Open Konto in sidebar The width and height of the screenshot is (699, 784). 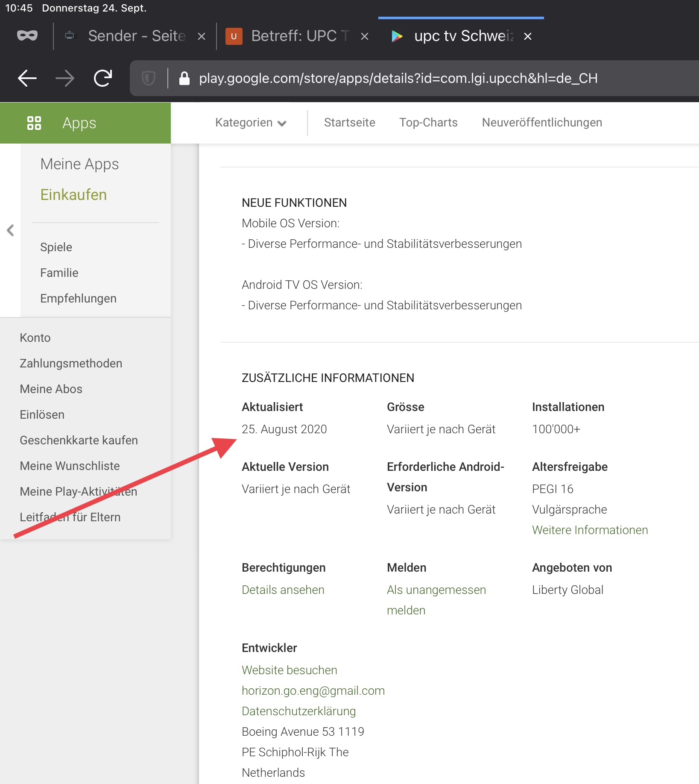coord(35,338)
